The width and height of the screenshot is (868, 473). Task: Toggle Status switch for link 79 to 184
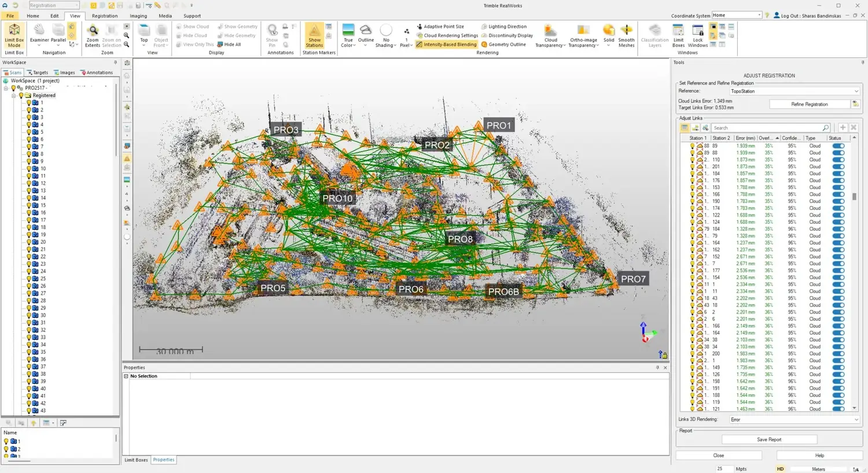[838, 229]
